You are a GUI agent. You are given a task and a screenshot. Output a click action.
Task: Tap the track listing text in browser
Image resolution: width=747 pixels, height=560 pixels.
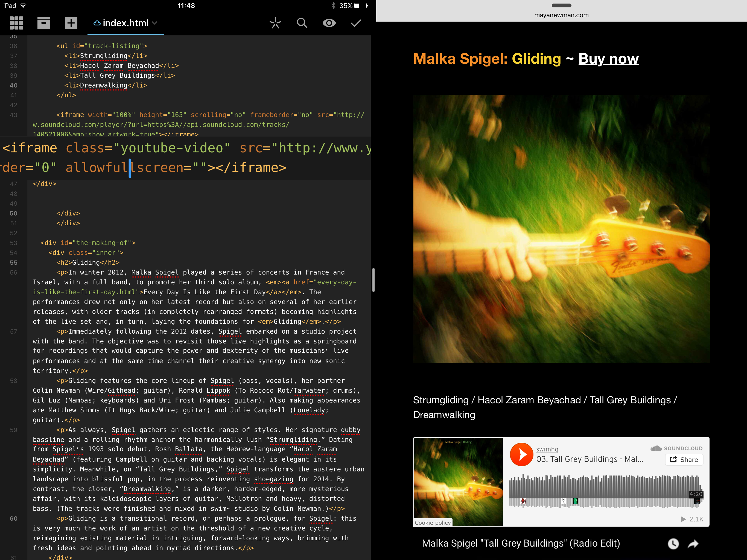click(x=545, y=407)
